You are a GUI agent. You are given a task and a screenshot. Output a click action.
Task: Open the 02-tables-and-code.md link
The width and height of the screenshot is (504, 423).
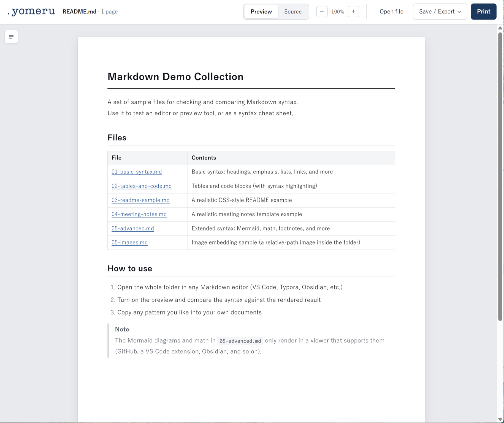coord(142,186)
